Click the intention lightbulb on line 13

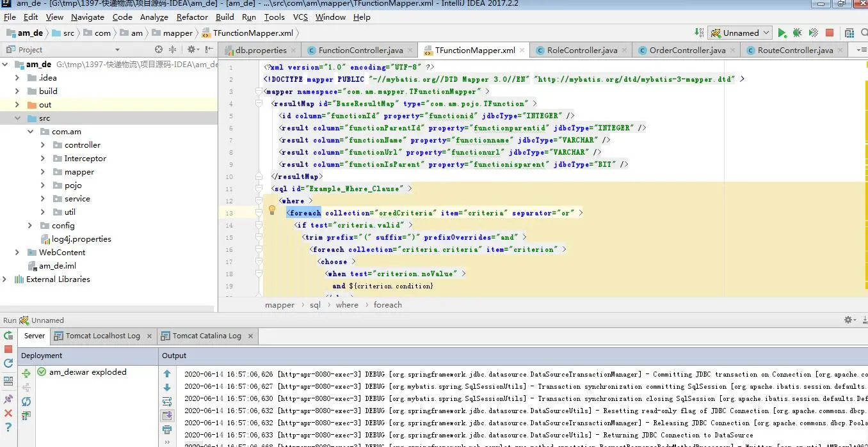point(271,210)
